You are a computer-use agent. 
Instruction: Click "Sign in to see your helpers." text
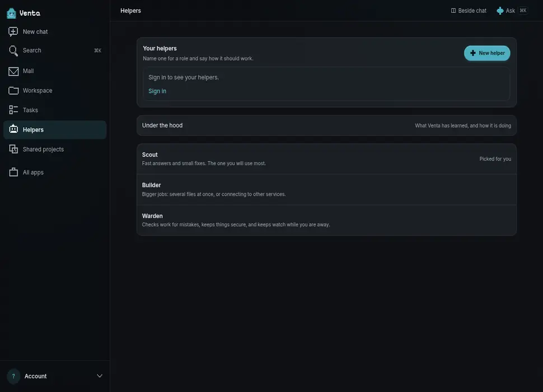pyautogui.click(x=184, y=78)
